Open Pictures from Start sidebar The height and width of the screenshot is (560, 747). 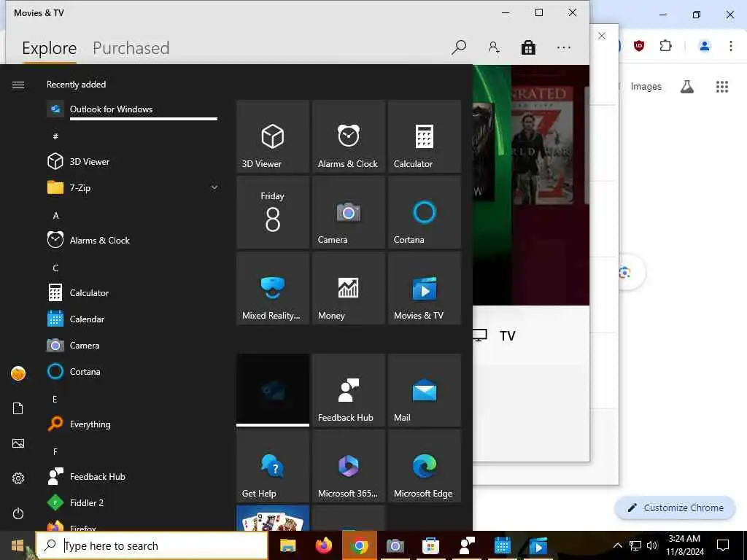coord(18,443)
